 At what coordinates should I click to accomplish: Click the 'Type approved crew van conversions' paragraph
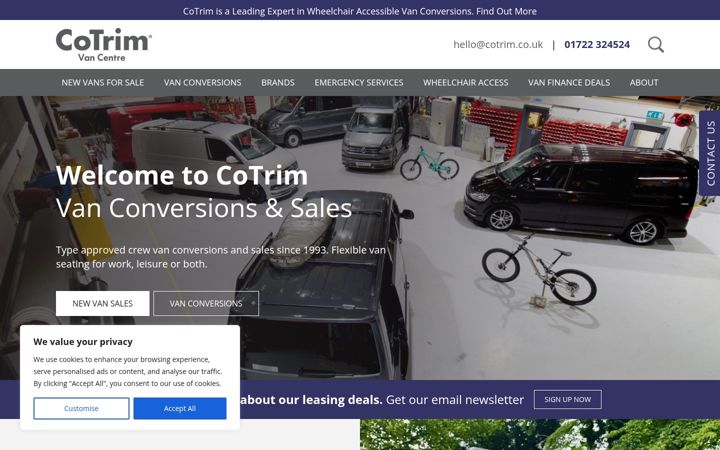tap(221, 257)
